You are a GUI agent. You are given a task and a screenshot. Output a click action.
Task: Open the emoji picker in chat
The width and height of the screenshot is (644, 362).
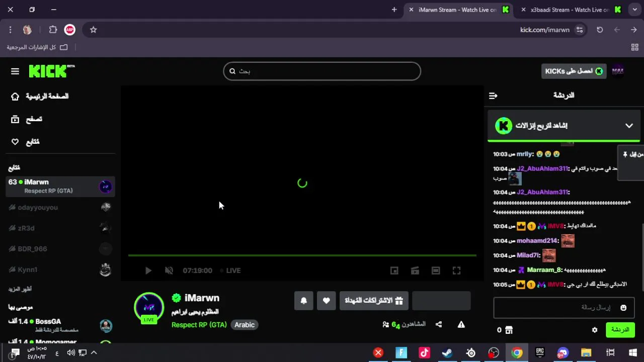tap(624, 308)
